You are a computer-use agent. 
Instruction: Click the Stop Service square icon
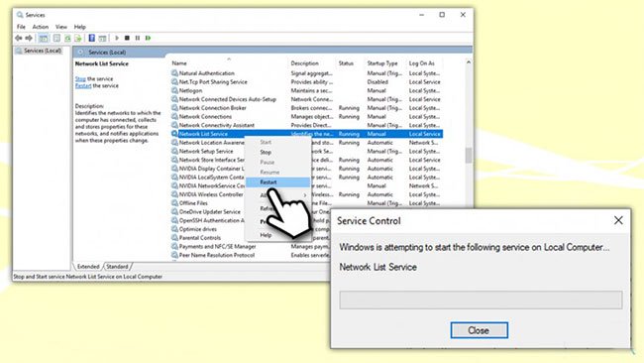click(127, 38)
